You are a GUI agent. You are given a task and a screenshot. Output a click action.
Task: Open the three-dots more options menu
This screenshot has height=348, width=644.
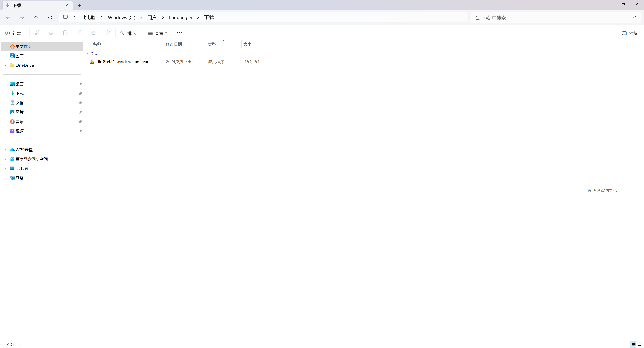click(179, 33)
